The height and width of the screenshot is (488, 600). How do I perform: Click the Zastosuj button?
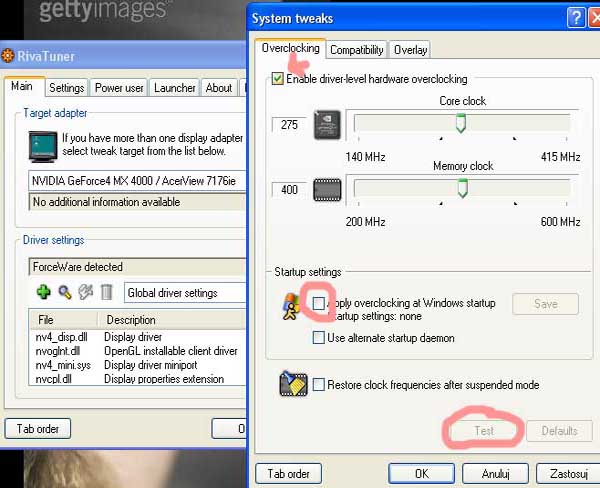point(568,473)
